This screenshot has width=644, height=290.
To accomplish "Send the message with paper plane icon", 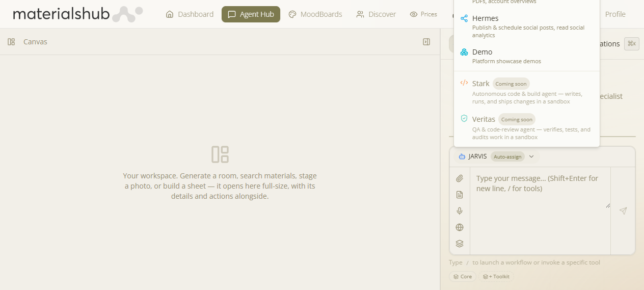I will point(623,210).
